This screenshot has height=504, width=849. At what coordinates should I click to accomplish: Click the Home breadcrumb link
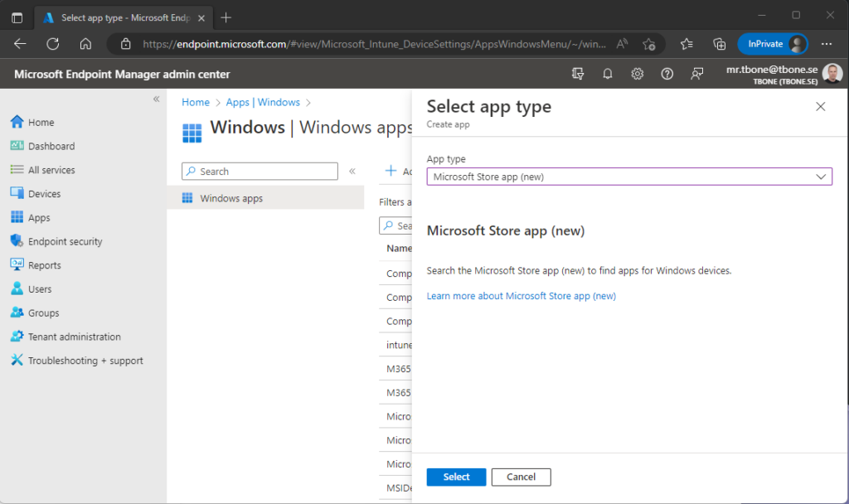pyautogui.click(x=196, y=102)
